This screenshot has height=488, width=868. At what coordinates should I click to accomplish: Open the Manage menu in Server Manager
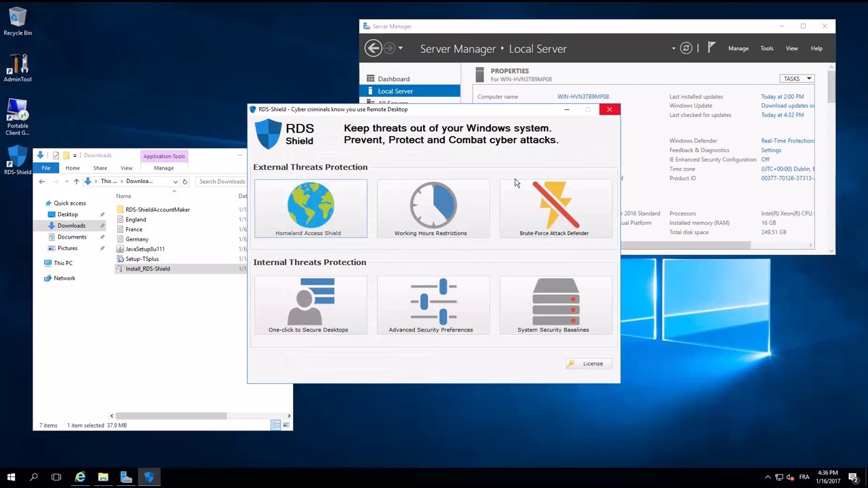[738, 48]
